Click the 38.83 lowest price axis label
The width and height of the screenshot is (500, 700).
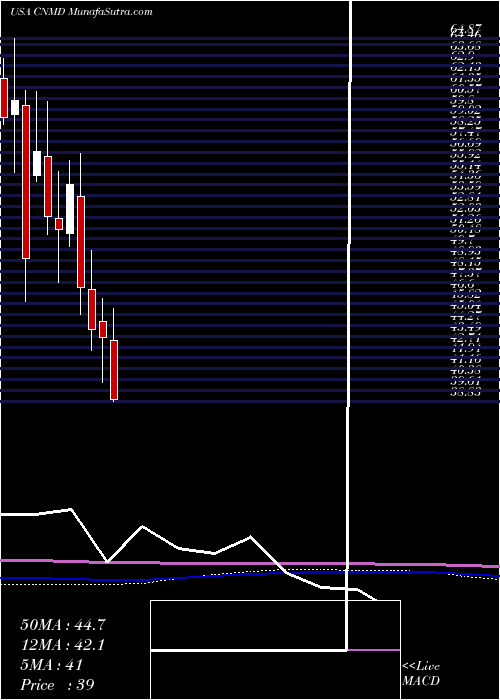pos(466,393)
